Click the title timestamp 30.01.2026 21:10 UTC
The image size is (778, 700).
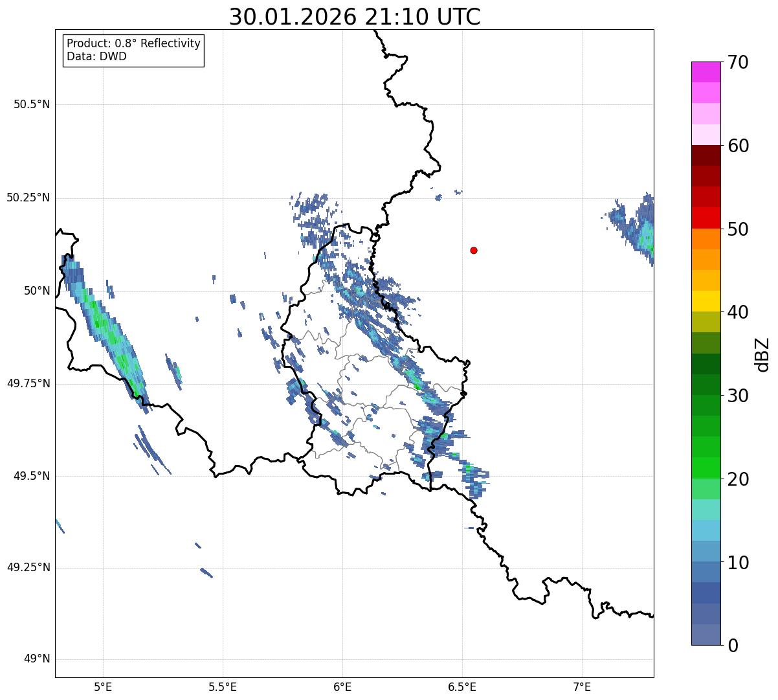click(355, 17)
